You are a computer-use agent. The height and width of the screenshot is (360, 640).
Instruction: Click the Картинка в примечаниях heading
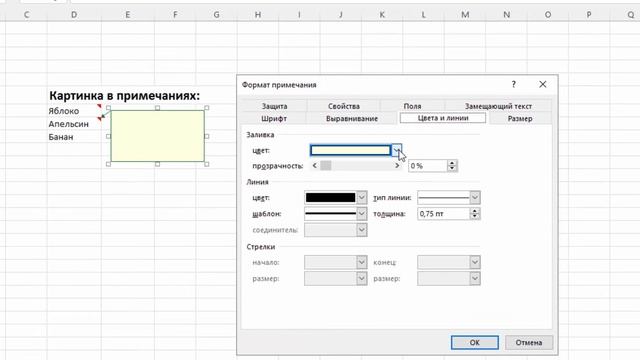[124, 96]
